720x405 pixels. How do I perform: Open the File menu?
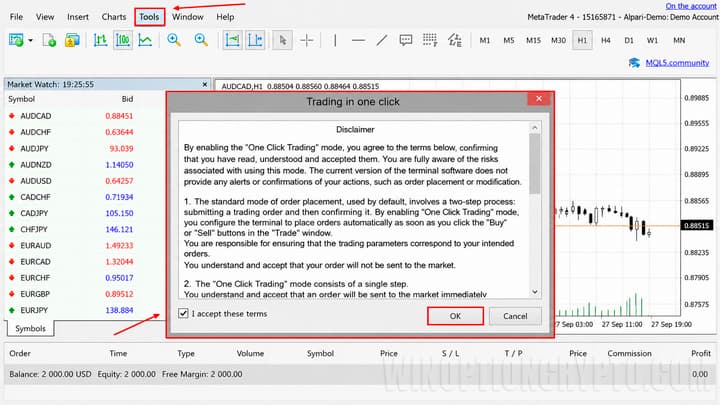[16, 17]
